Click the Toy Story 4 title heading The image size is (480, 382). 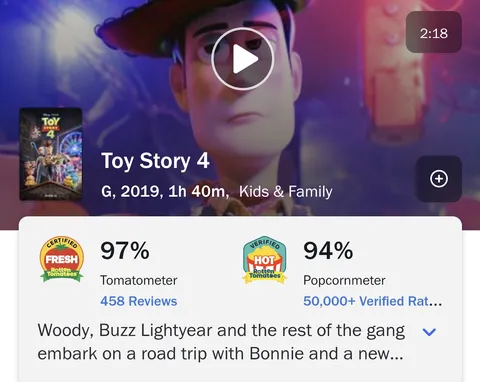pyautogui.click(x=155, y=161)
